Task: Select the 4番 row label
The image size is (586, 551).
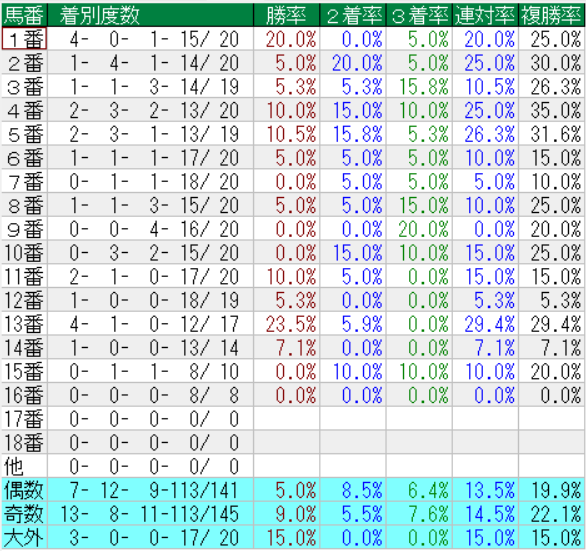Action: (24, 110)
